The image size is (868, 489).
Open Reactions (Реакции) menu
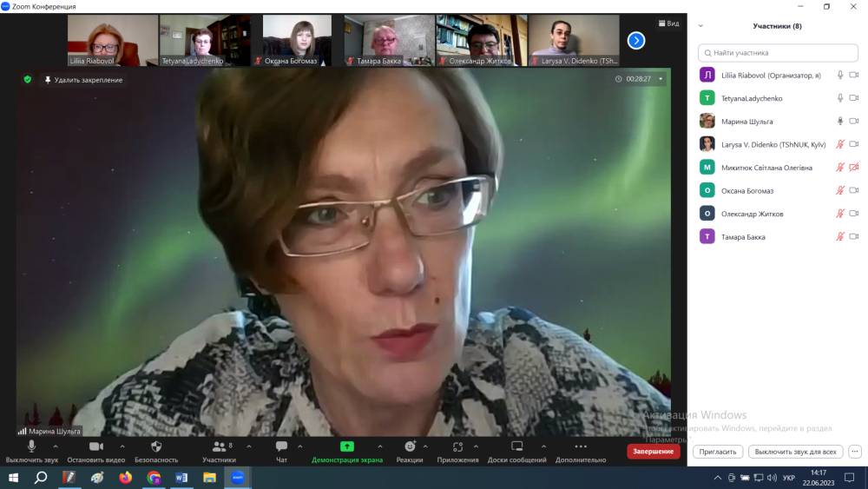click(410, 446)
